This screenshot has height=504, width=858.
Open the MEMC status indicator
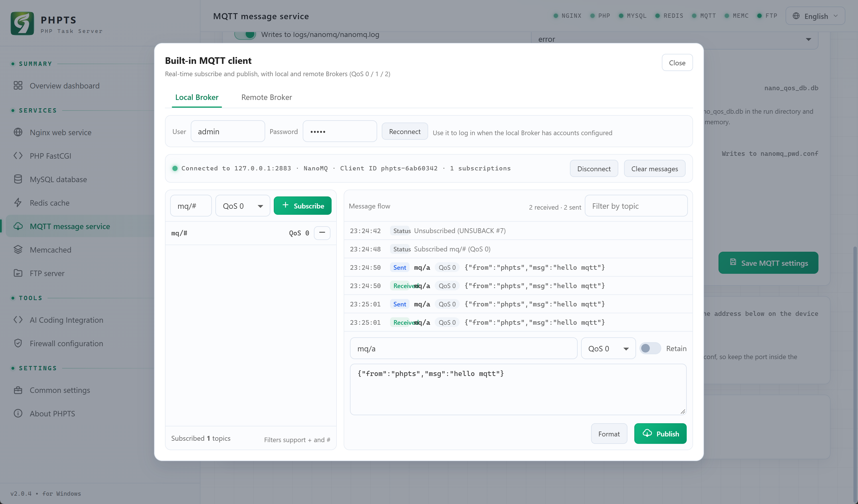click(x=737, y=16)
